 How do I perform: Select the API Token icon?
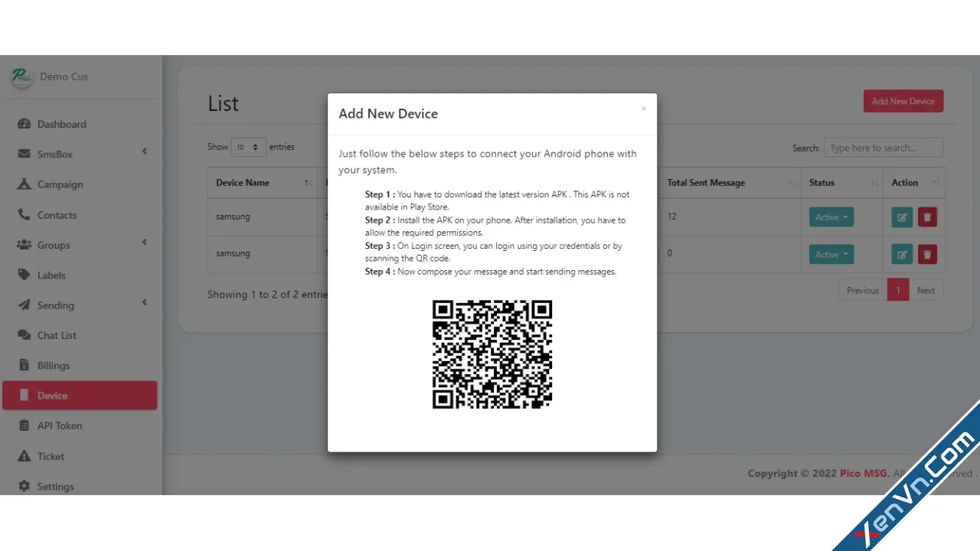pos(24,425)
